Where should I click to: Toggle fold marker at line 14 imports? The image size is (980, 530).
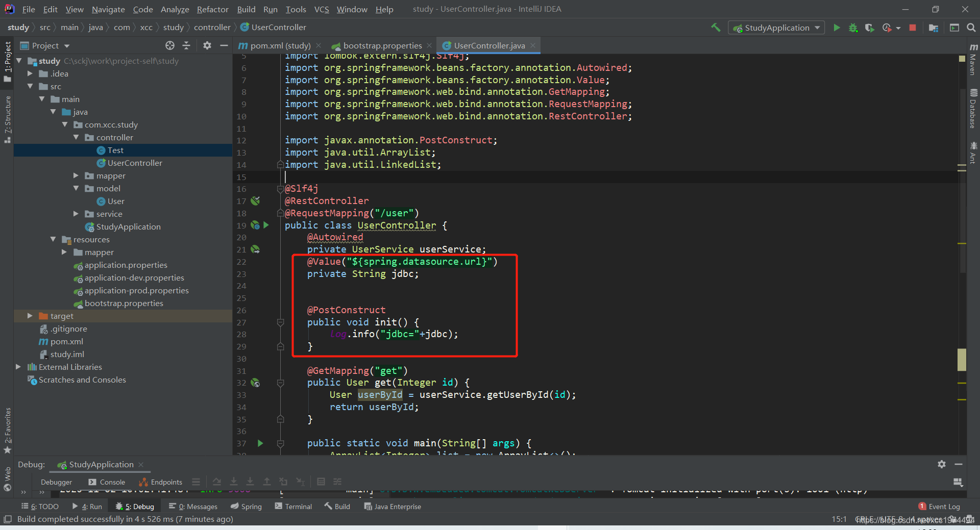pos(280,165)
